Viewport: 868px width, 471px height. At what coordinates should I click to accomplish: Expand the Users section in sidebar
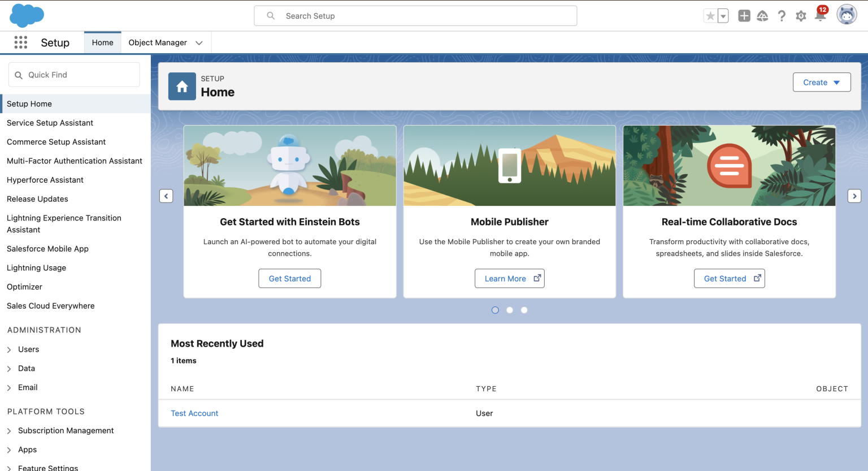tap(10, 349)
